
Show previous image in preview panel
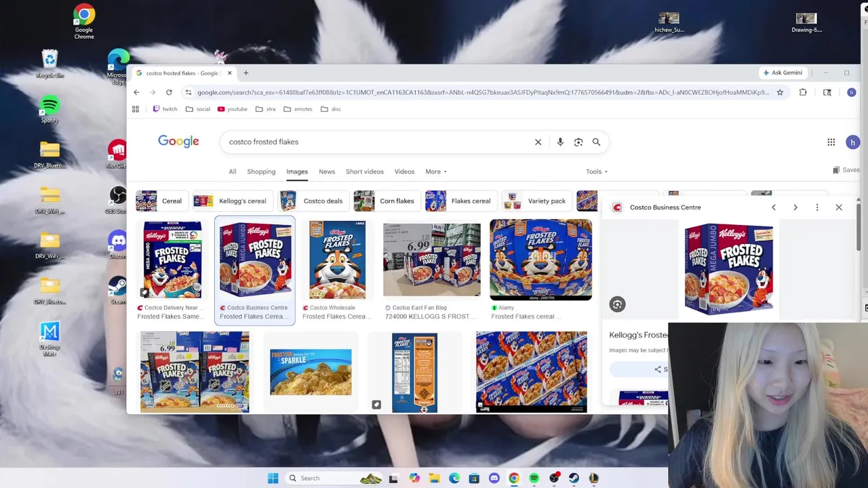(x=774, y=207)
